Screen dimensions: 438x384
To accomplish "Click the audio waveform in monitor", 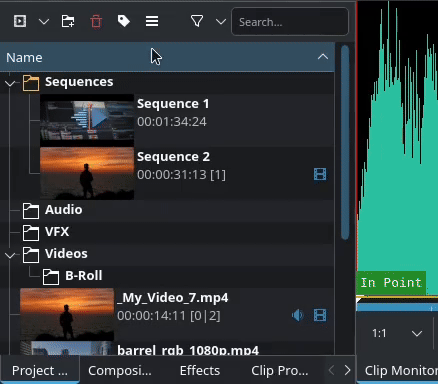I will [397, 147].
